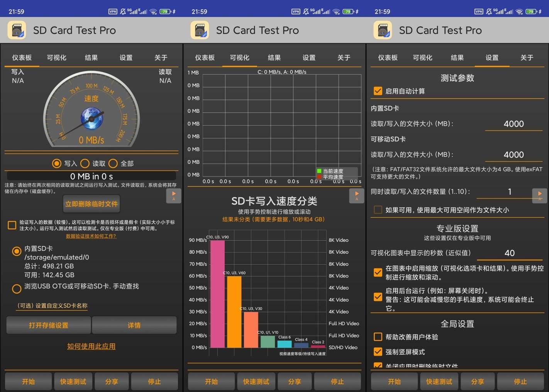Tap the play icon beside SD卡写入速度分类 heading
The height and width of the screenshot is (392, 549).
(356, 195)
